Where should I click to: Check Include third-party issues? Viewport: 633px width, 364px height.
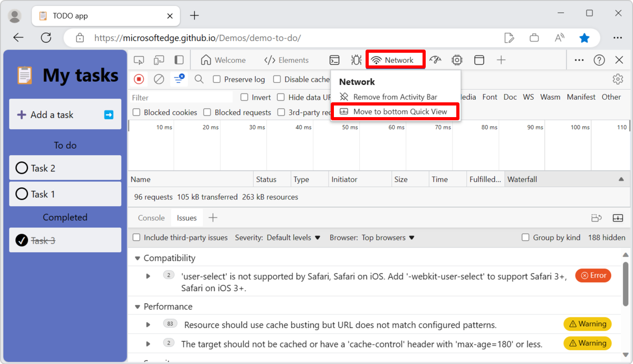click(136, 237)
